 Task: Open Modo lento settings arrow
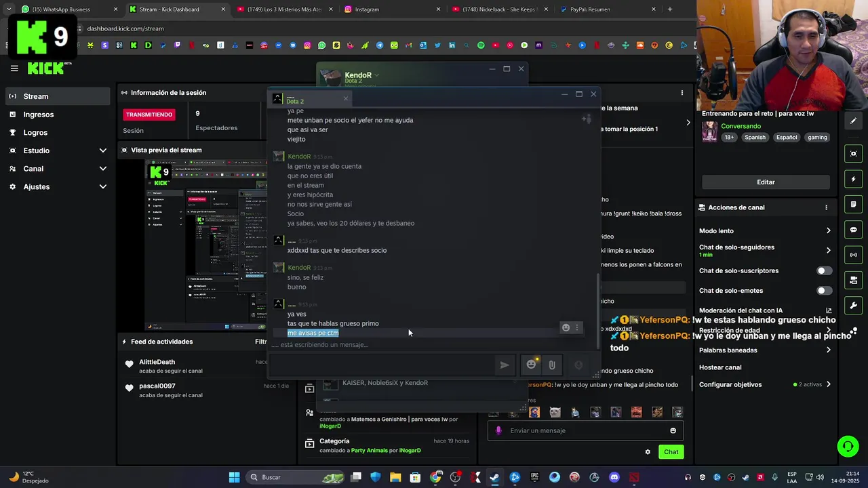click(828, 230)
